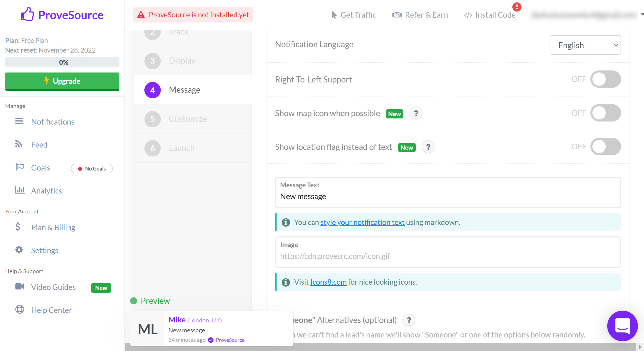Click the Image URL input field

[x=448, y=252]
